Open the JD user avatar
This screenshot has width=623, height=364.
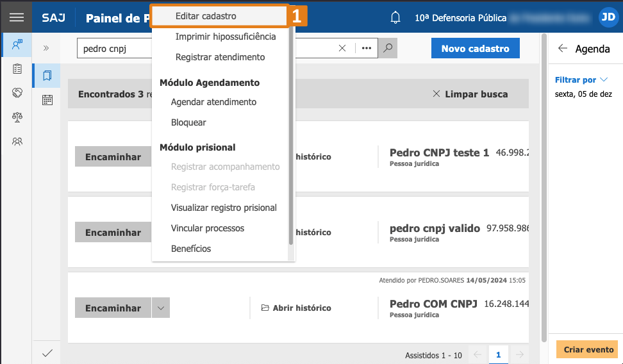[608, 17]
